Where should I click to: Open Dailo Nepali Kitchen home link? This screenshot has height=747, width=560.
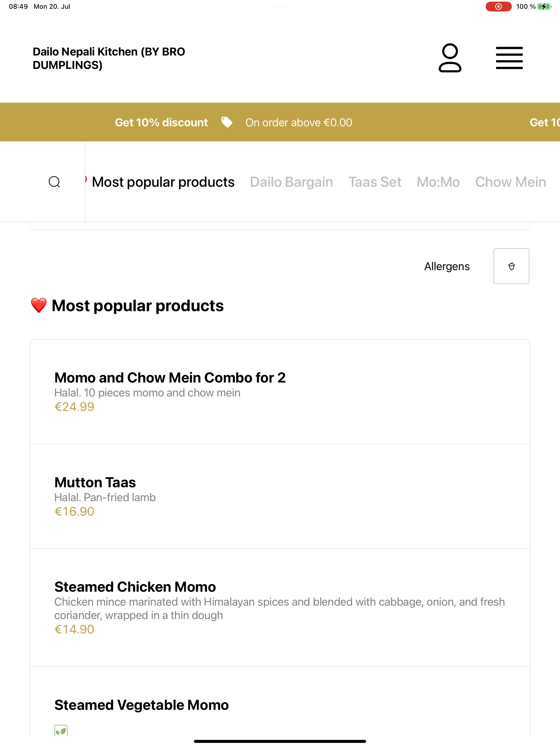point(109,58)
